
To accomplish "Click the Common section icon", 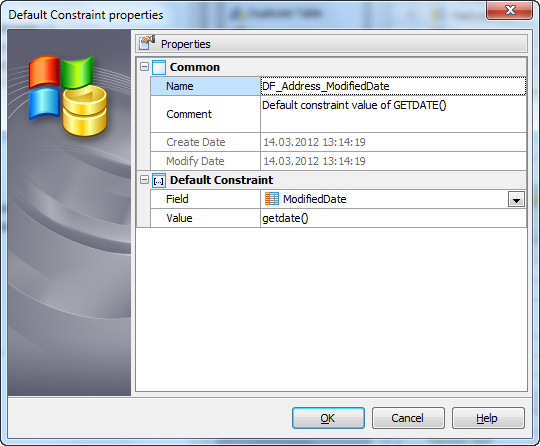I will [159, 67].
